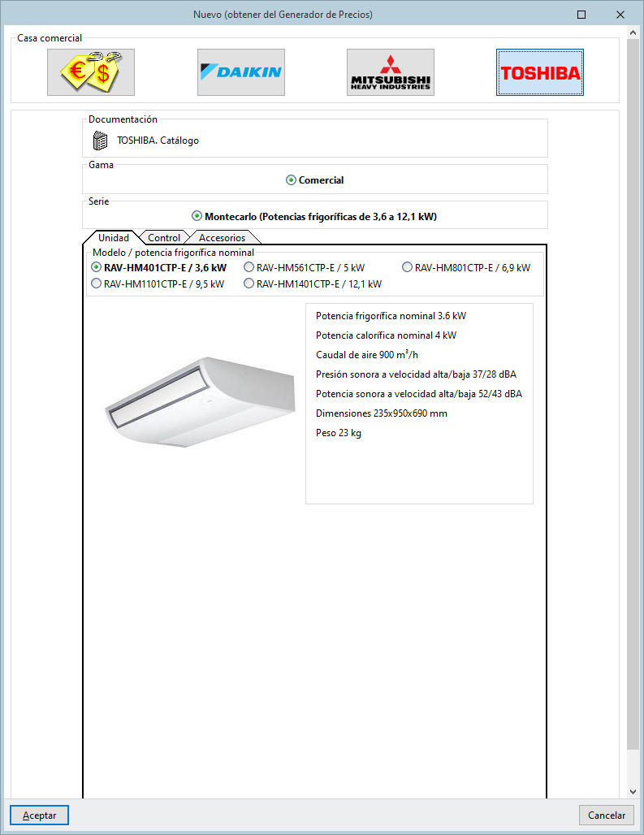Switch to the Accesorios tab
This screenshot has width=644, height=835.
[222, 237]
